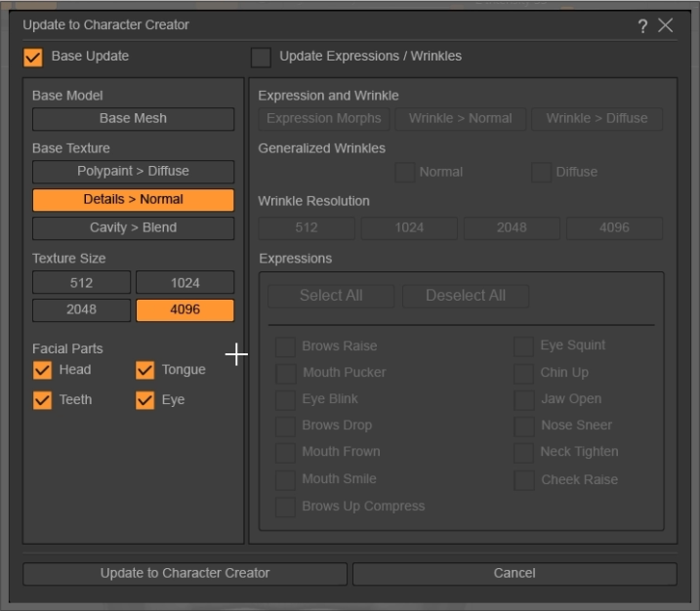Viewport: 700px width, 611px height.
Task: Open the help question mark icon
Action: 642,26
